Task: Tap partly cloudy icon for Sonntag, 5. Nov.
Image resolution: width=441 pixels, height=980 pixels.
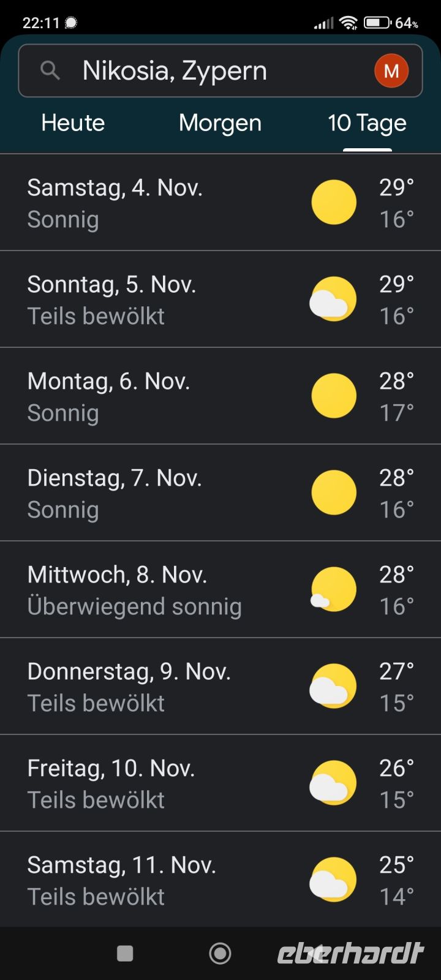Action: click(x=334, y=299)
